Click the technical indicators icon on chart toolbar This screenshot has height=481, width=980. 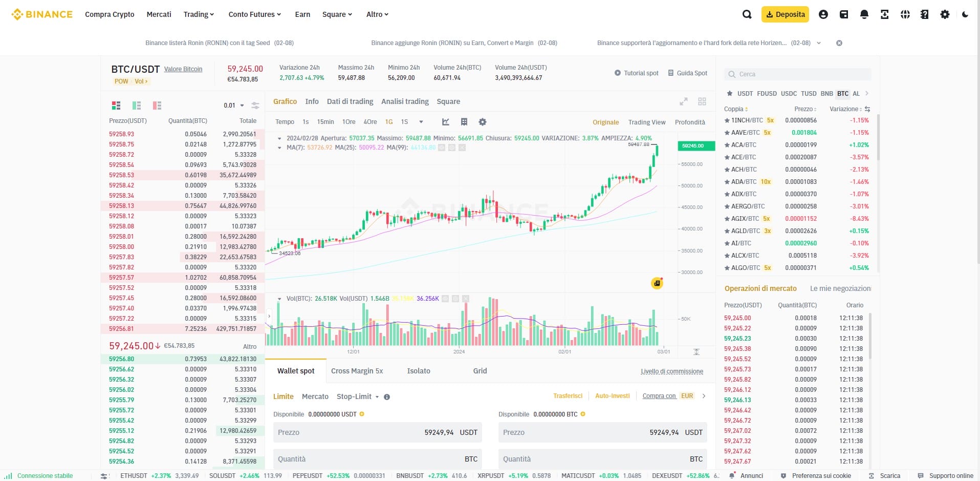(x=446, y=122)
